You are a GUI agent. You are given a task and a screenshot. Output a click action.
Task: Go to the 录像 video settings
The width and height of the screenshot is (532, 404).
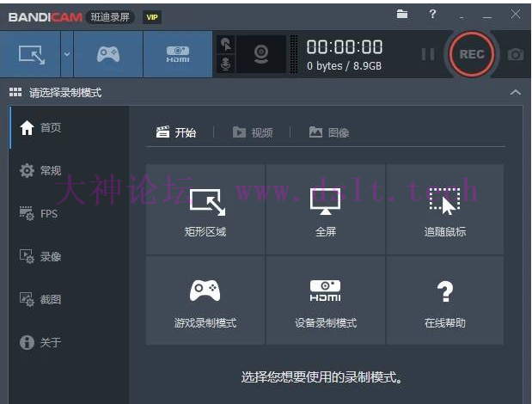[x=41, y=256]
